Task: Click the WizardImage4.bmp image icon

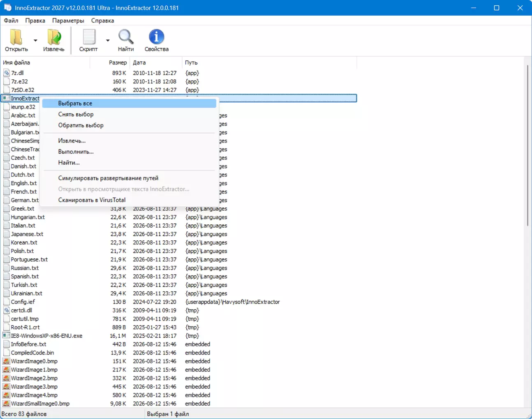Action: pos(6,395)
